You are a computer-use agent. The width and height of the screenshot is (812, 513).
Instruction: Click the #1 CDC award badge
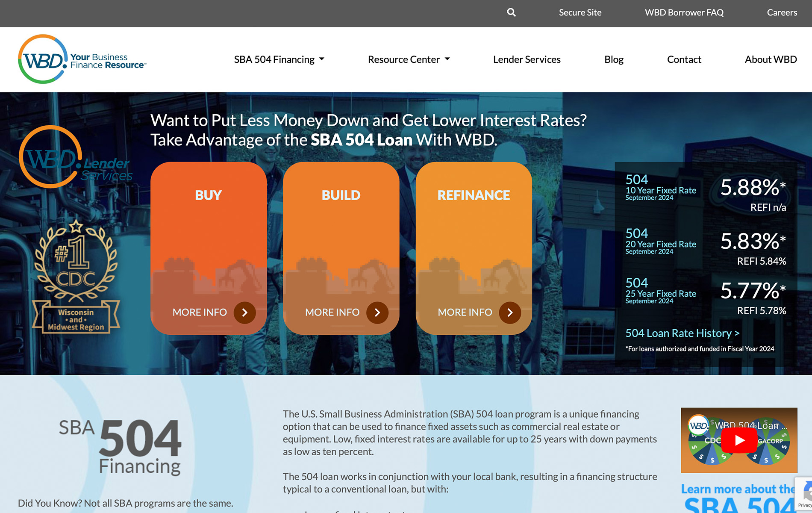(x=76, y=277)
